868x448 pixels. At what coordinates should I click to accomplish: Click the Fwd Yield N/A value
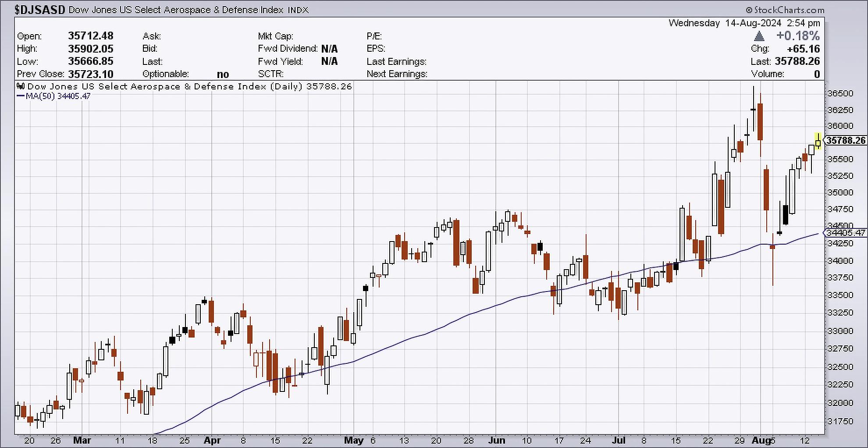(329, 61)
